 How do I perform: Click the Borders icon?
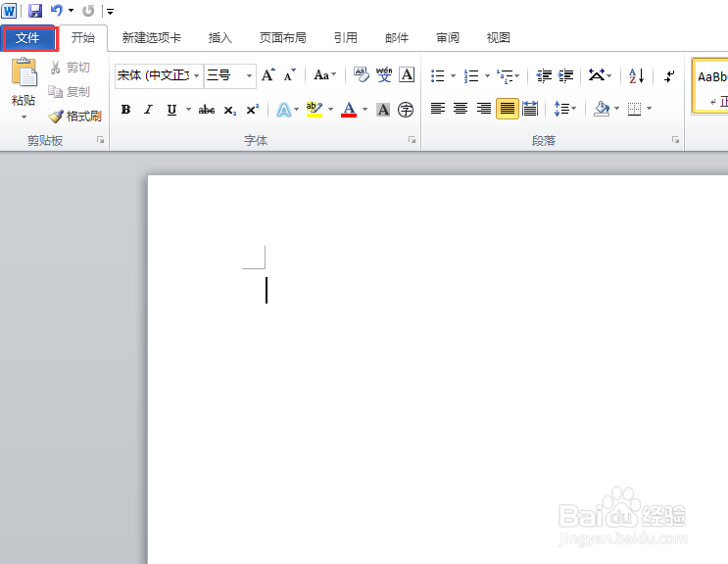click(x=634, y=109)
